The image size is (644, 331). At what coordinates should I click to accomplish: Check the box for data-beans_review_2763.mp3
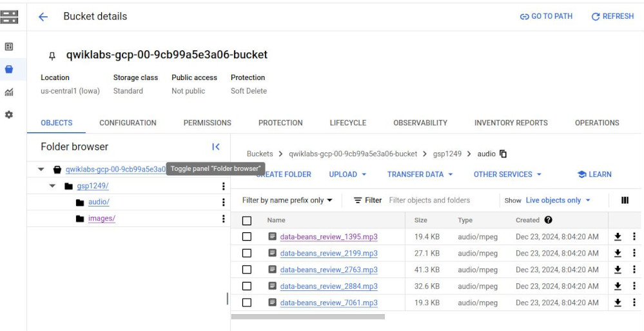coord(246,269)
